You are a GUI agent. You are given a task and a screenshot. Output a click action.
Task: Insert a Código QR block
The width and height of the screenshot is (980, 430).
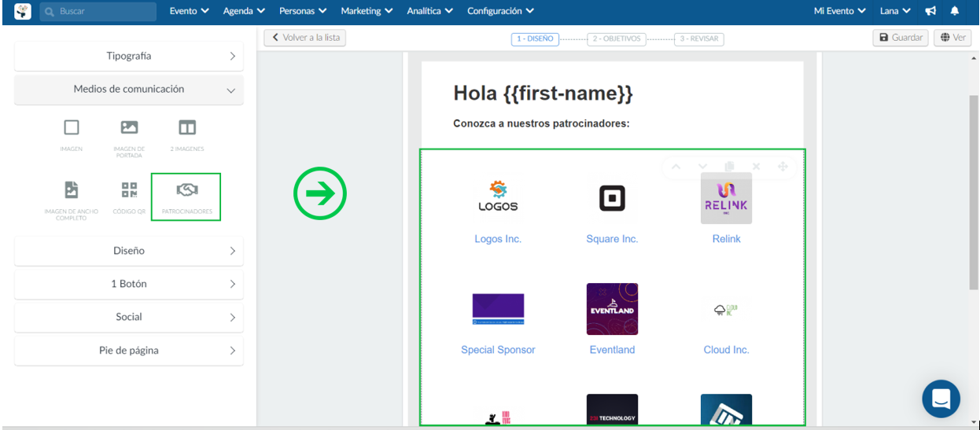[x=129, y=197]
